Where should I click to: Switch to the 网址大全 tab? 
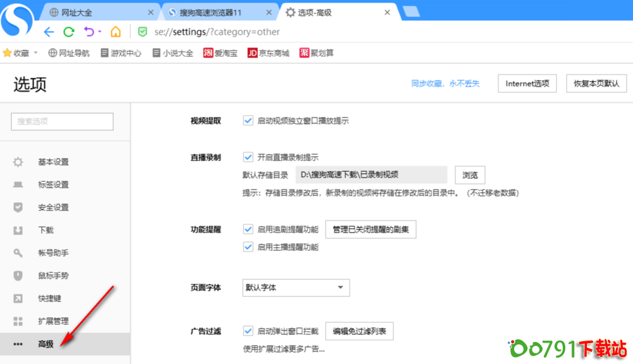coord(101,12)
